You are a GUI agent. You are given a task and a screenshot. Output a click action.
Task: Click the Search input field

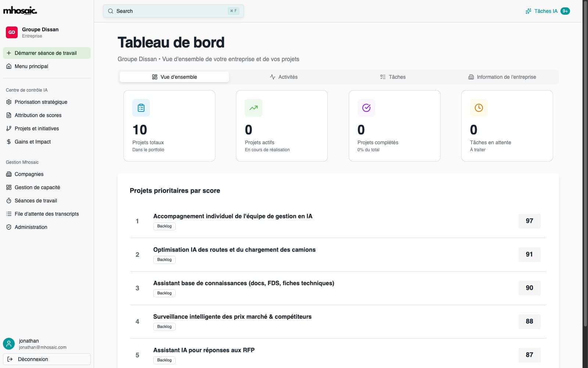173,11
